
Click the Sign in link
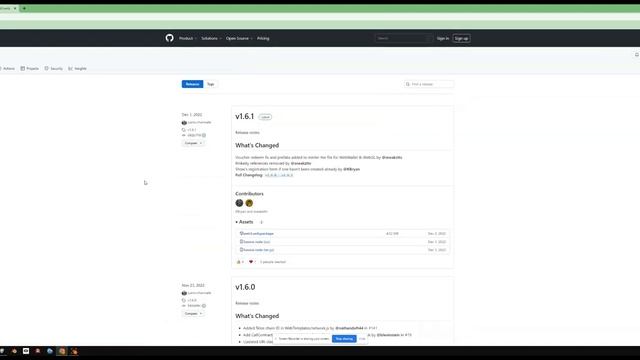(x=442, y=38)
